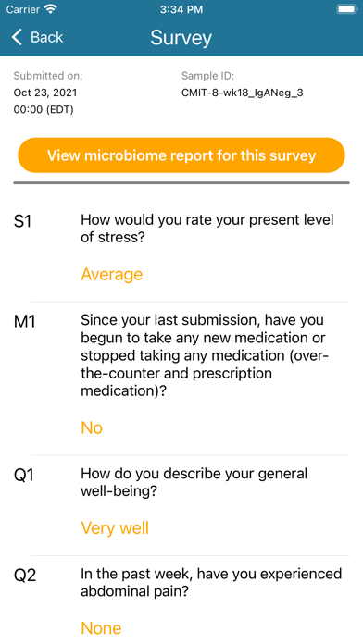363x644 pixels.
Task: Tap the S1 question label
Action: 22,221
